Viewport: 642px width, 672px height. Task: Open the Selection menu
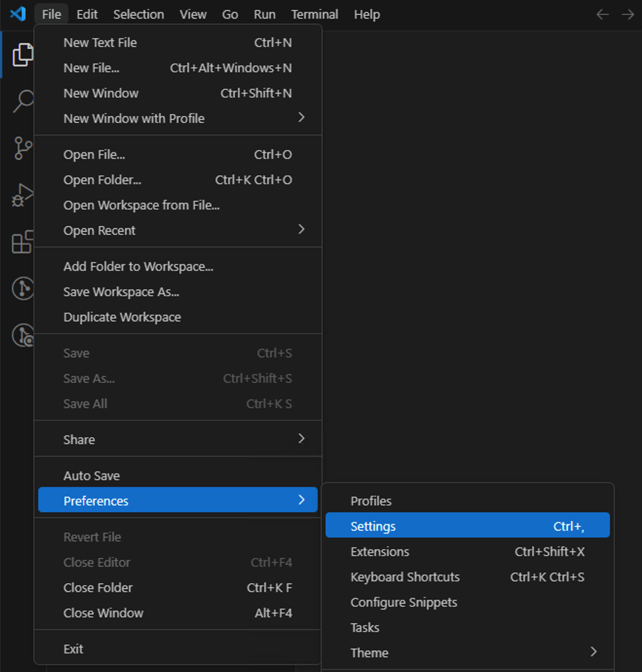coord(138,14)
